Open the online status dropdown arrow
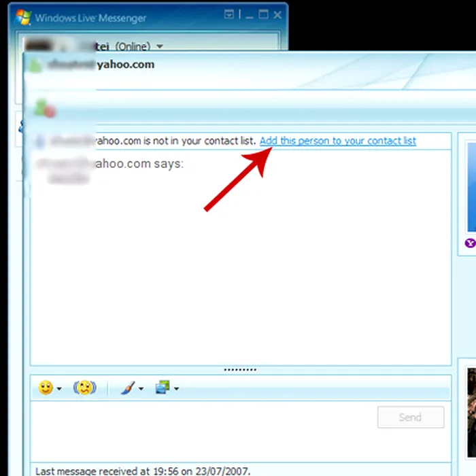 pos(160,46)
